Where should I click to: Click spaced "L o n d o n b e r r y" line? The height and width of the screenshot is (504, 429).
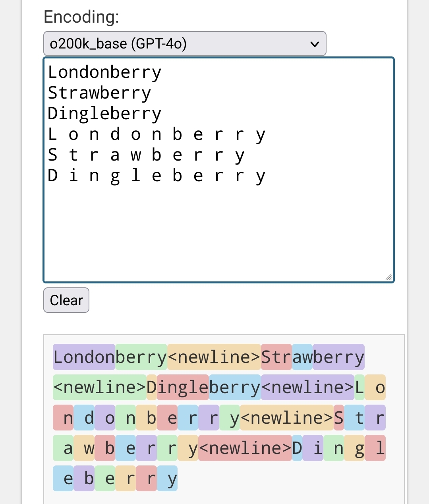click(157, 134)
